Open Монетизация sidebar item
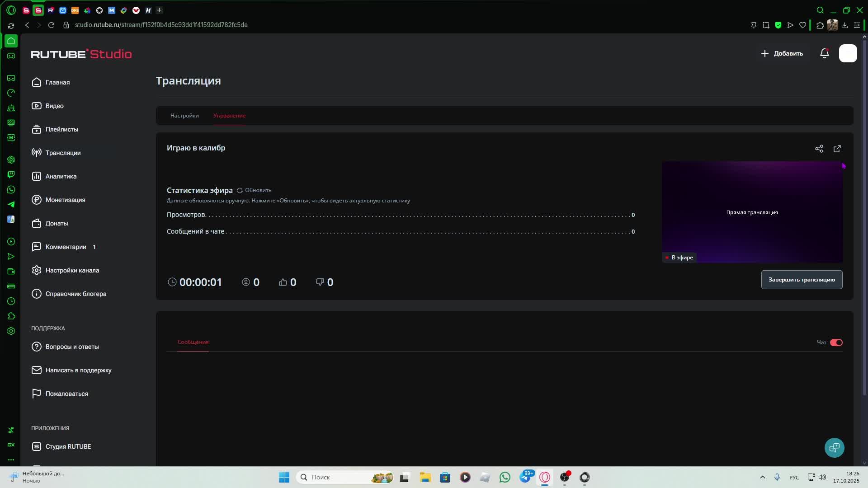The height and width of the screenshot is (488, 868). point(65,200)
